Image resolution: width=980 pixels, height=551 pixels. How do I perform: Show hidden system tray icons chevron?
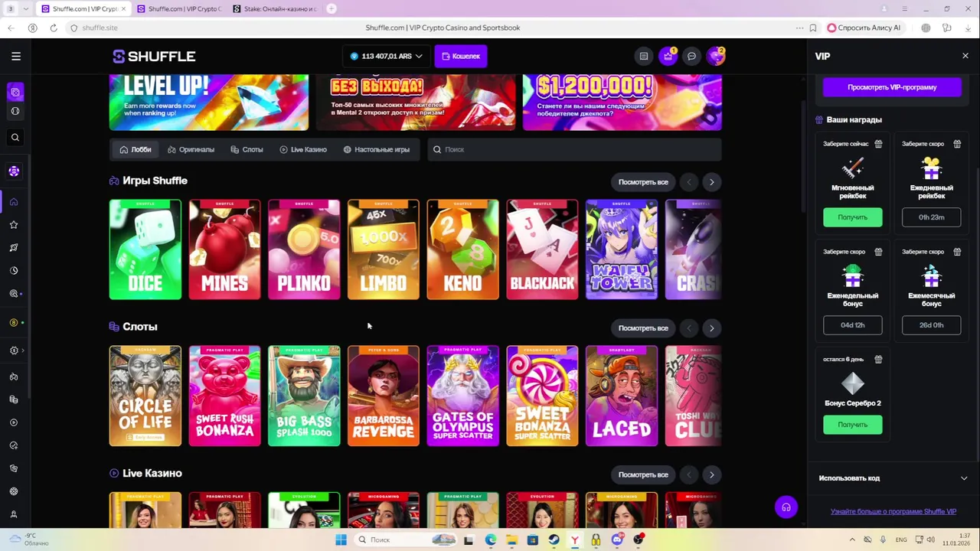pyautogui.click(x=852, y=540)
